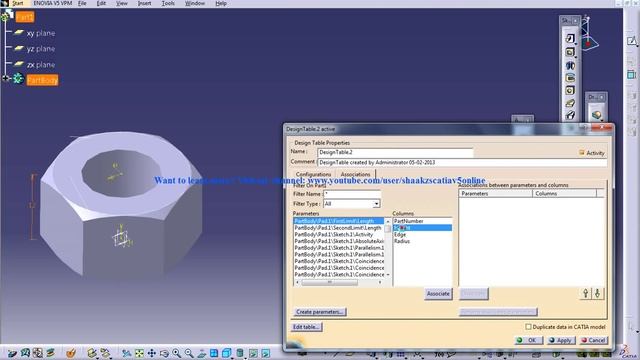Open the Help menu
Screen dimensions: 640x360
221,3
